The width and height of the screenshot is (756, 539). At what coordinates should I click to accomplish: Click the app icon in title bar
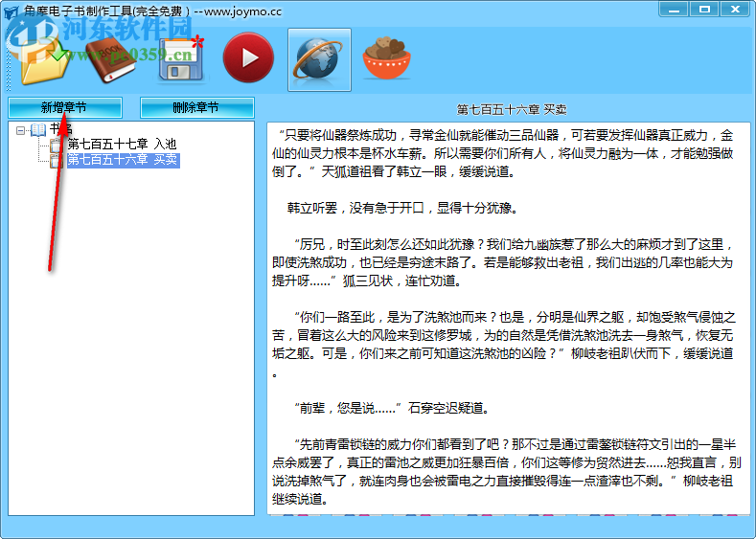click(11, 11)
